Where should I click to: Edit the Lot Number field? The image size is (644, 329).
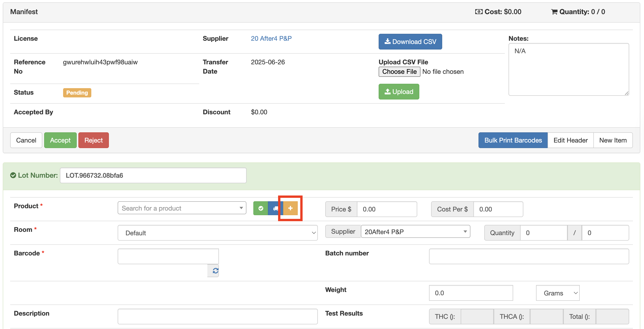[x=153, y=175]
